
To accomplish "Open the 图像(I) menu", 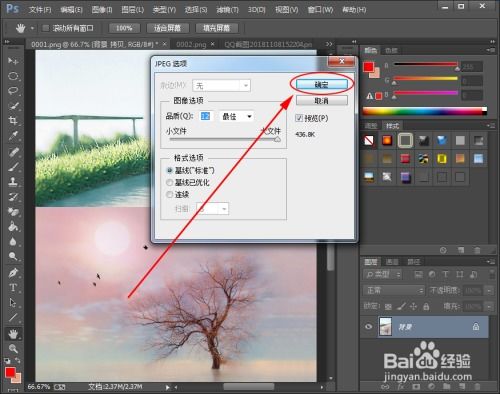I will click(x=102, y=10).
